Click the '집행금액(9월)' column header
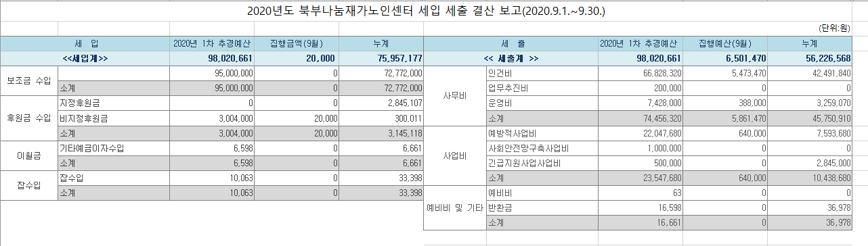 click(297, 43)
